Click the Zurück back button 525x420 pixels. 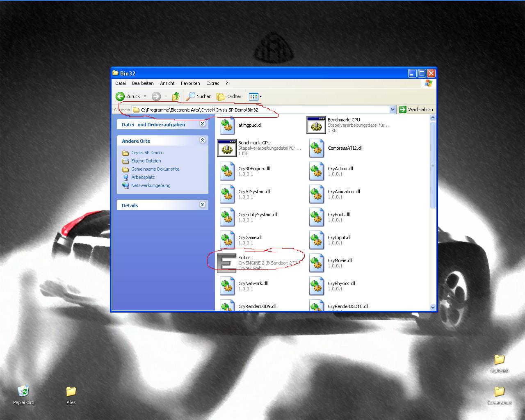pyautogui.click(x=128, y=96)
